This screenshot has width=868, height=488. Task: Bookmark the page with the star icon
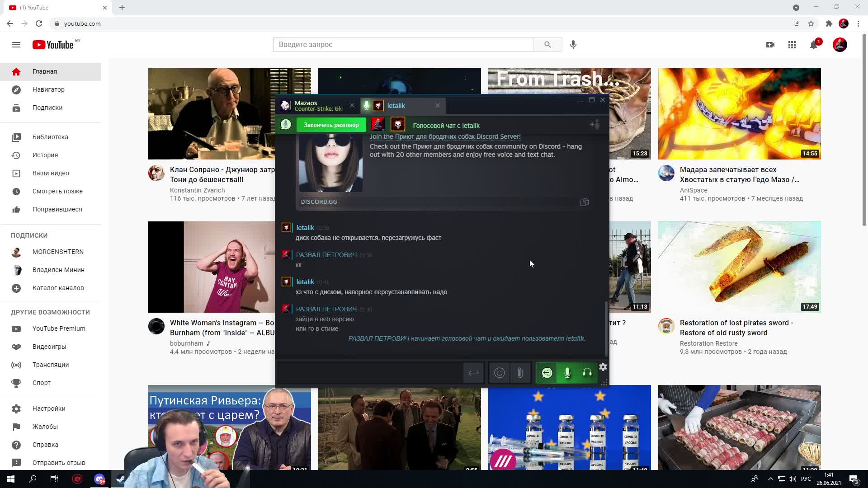pyautogui.click(x=811, y=23)
